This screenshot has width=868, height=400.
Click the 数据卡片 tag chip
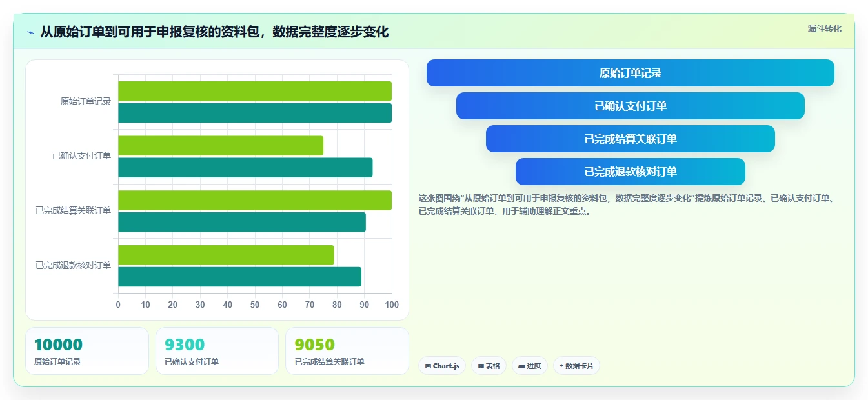[576, 366]
